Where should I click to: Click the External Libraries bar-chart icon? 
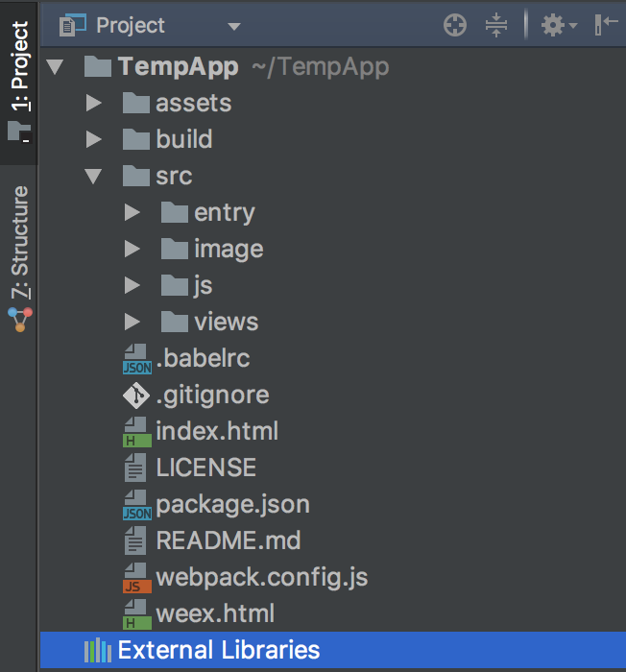tap(97, 650)
